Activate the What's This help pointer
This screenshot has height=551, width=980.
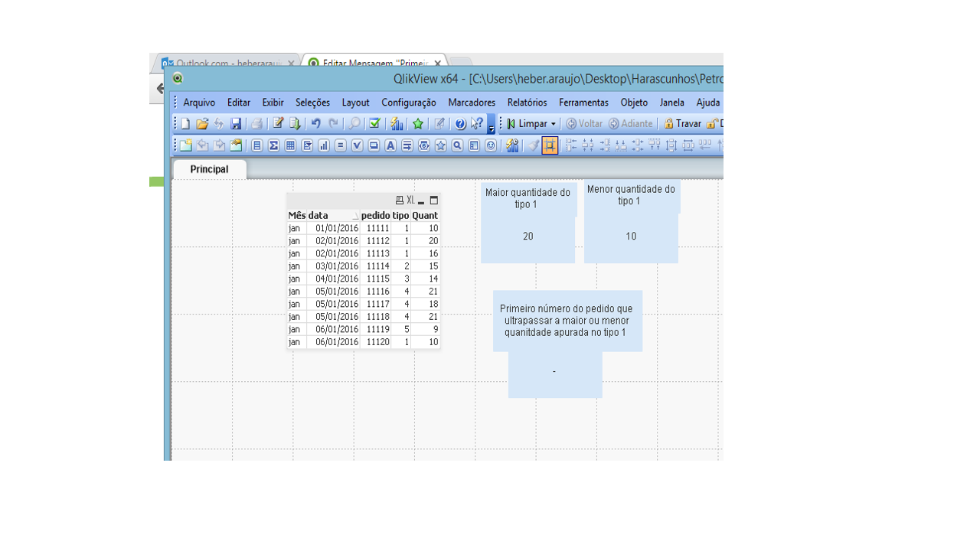click(x=477, y=123)
